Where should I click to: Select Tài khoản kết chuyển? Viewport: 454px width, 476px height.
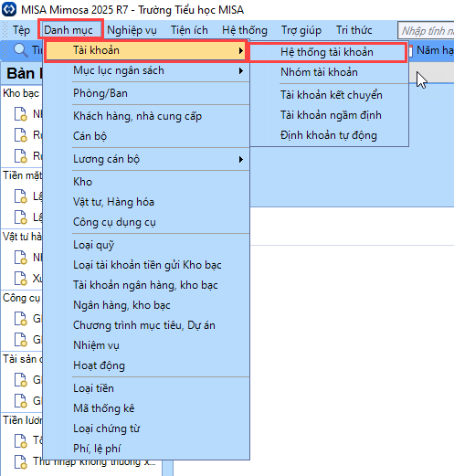pos(328,95)
